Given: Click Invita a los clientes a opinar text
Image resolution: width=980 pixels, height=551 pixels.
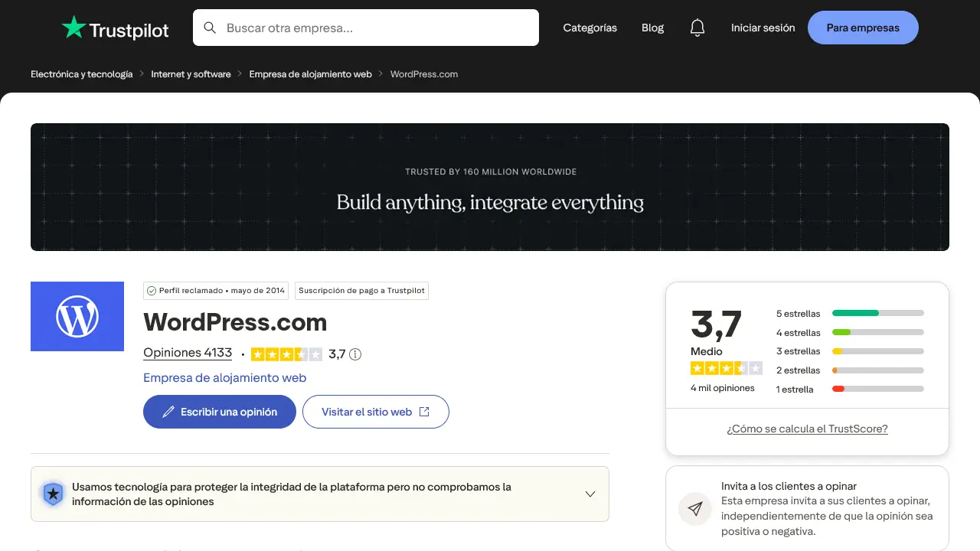Looking at the screenshot, I should (x=789, y=486).
